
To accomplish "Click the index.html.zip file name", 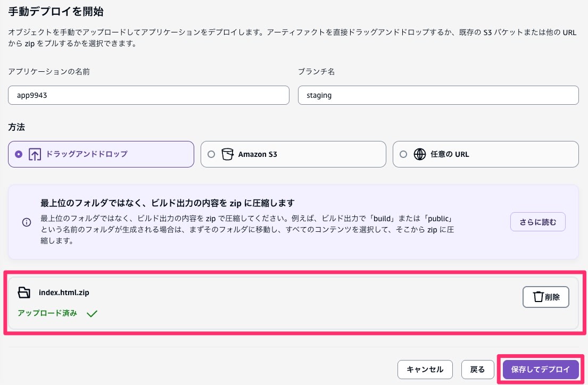I will click(64, 292).
